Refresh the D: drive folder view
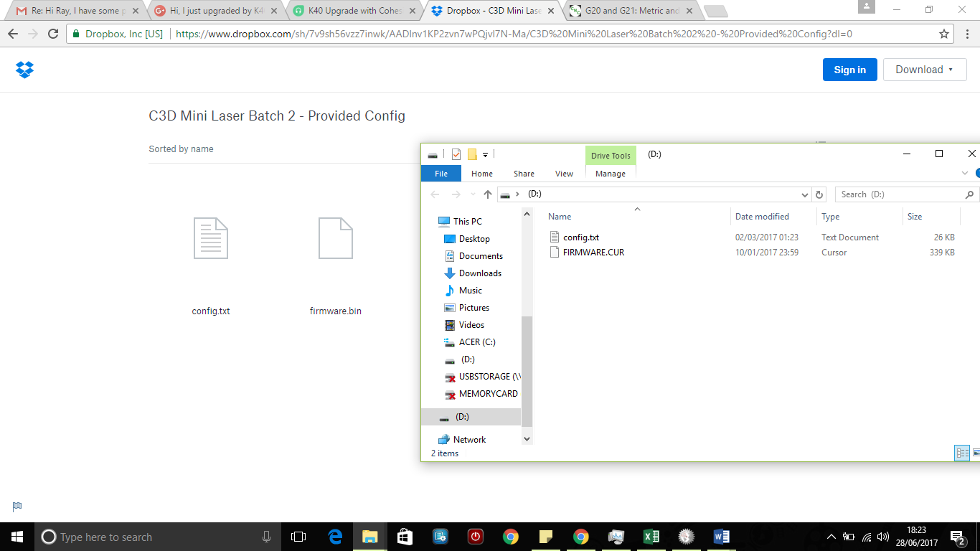Screen dimensions: 980x551 820,194
